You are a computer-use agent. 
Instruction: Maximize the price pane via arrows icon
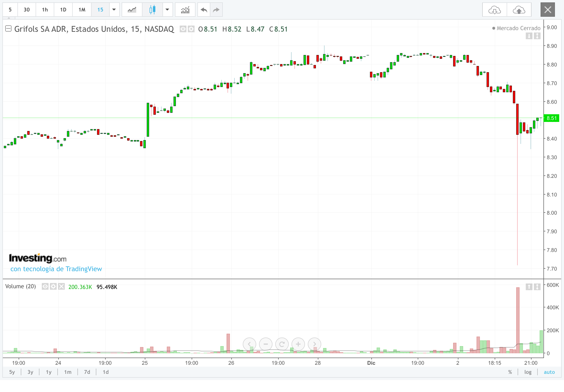click(x=537, y=36)
